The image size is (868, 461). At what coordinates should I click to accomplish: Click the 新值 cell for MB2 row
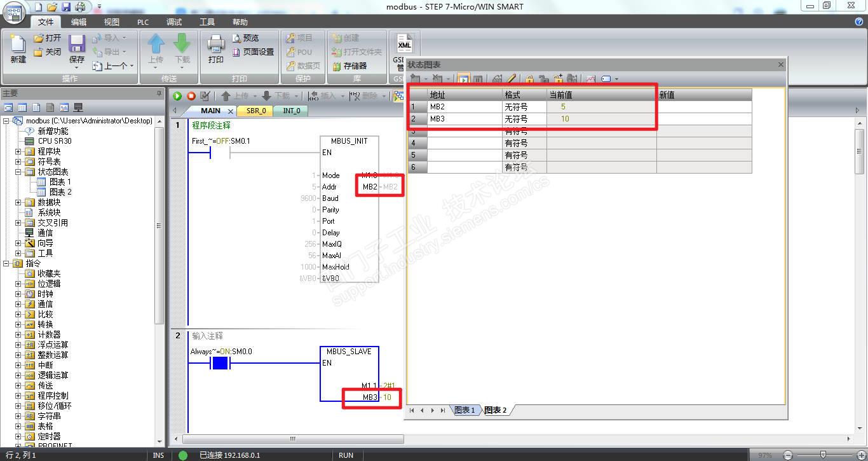[x=704, y=107]
